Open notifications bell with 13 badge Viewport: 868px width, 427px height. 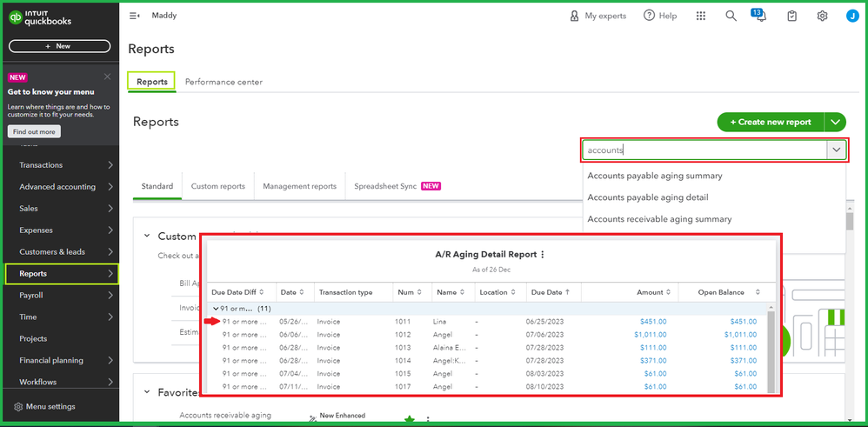click(761, 15)
